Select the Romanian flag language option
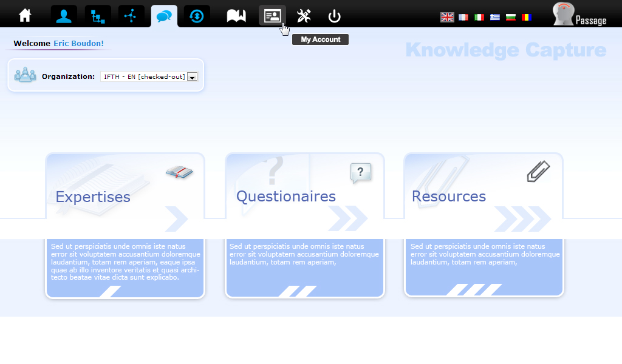 point(527,18)
